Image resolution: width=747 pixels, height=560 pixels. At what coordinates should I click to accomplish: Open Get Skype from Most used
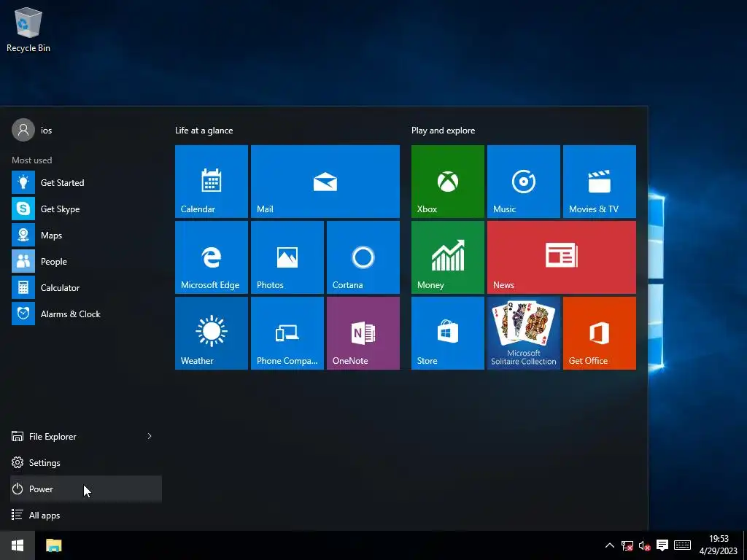pyautogui.click(x=86, y=209)
